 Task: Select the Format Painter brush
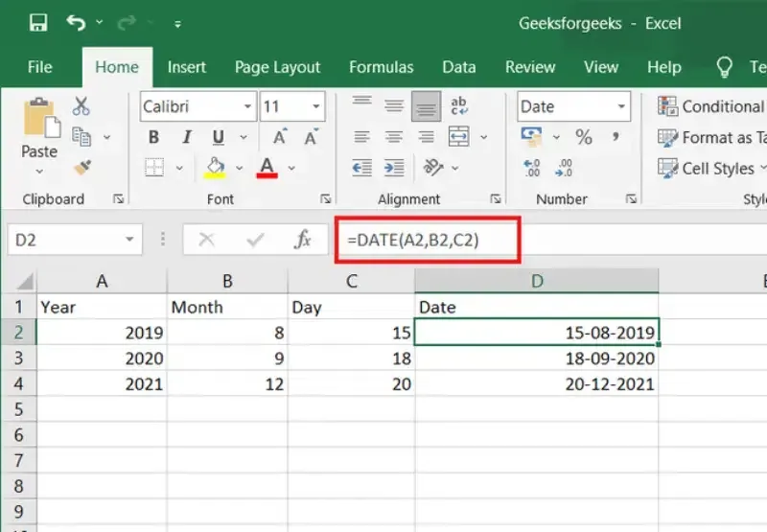coord(82,168)
